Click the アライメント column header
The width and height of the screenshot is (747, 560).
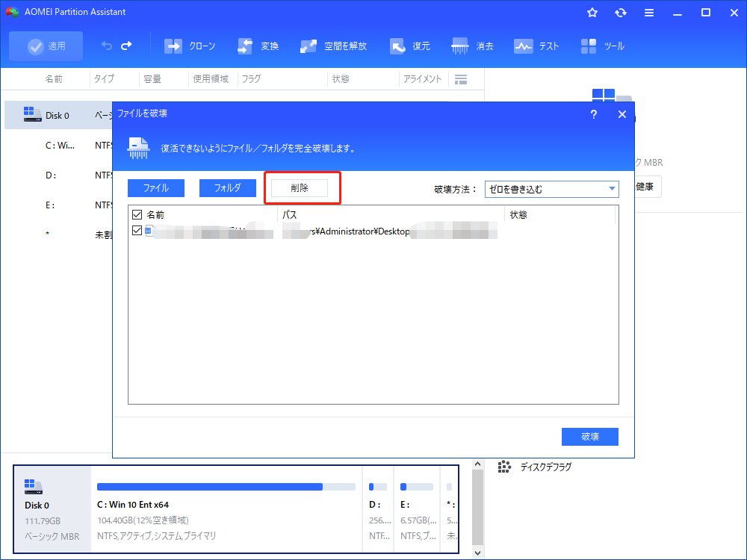click(x=423, y=79)
